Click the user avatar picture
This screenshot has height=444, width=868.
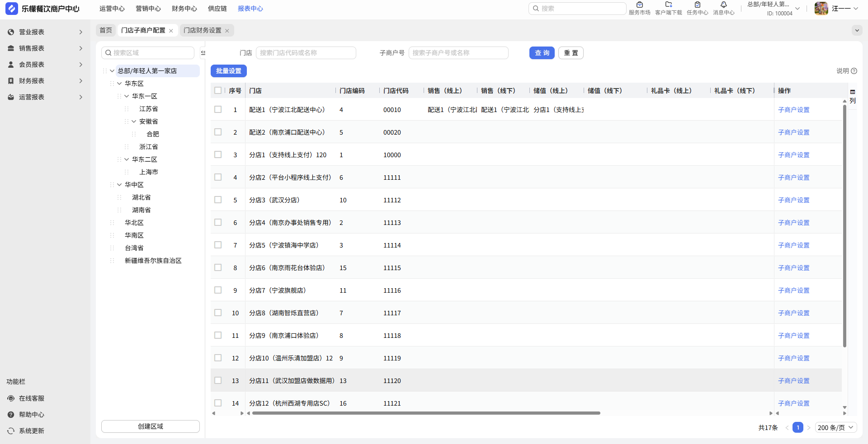[821, 9]
